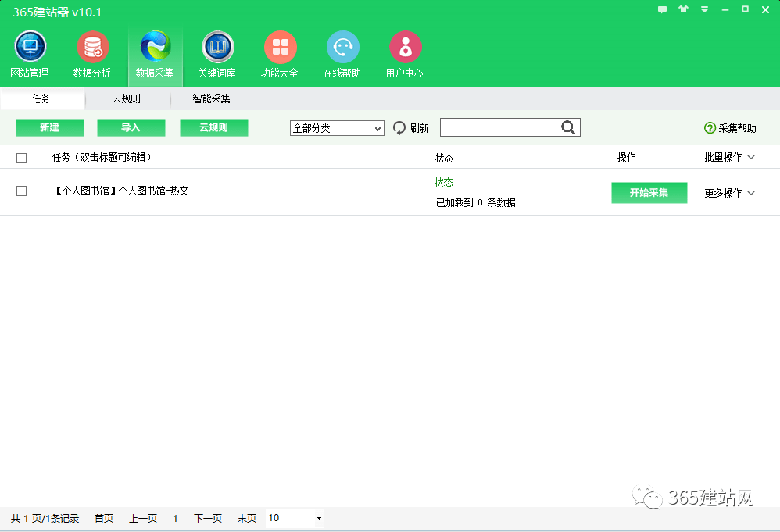Viewport: 780px width, 532px height.
Task: Minimize the 365建站器 window
Action: (x=725, y=9)
